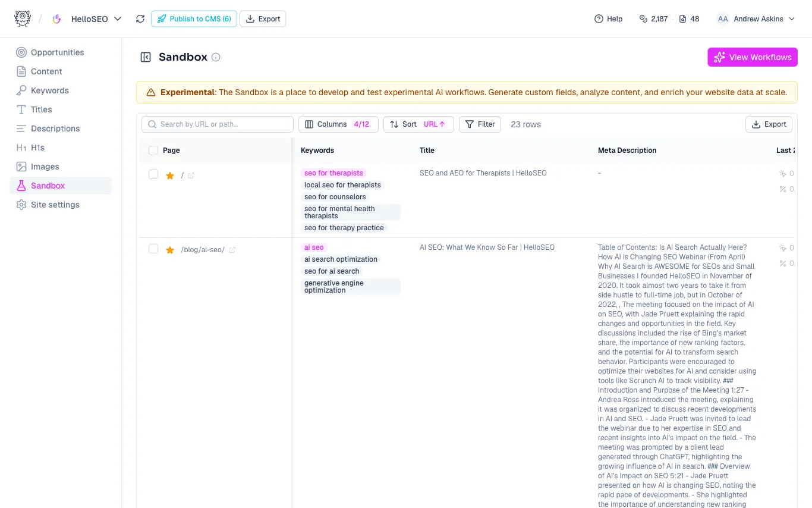Click the Sandbox info icon

coord(216,57)
